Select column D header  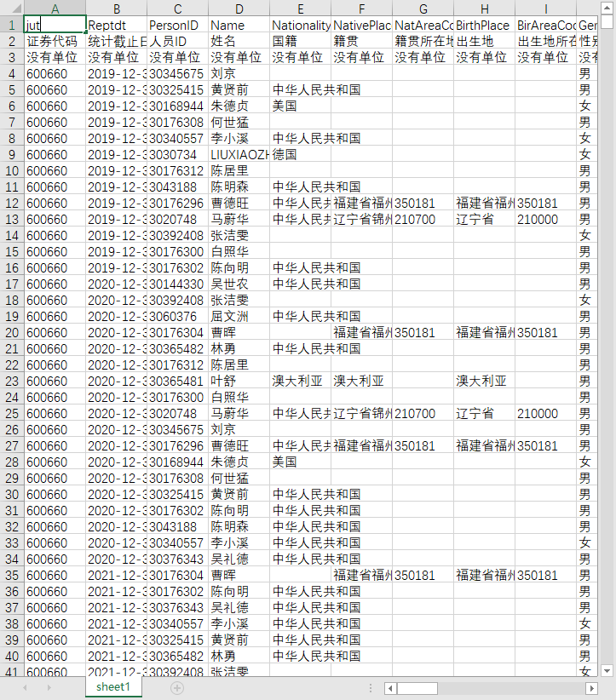click(239, 9)
